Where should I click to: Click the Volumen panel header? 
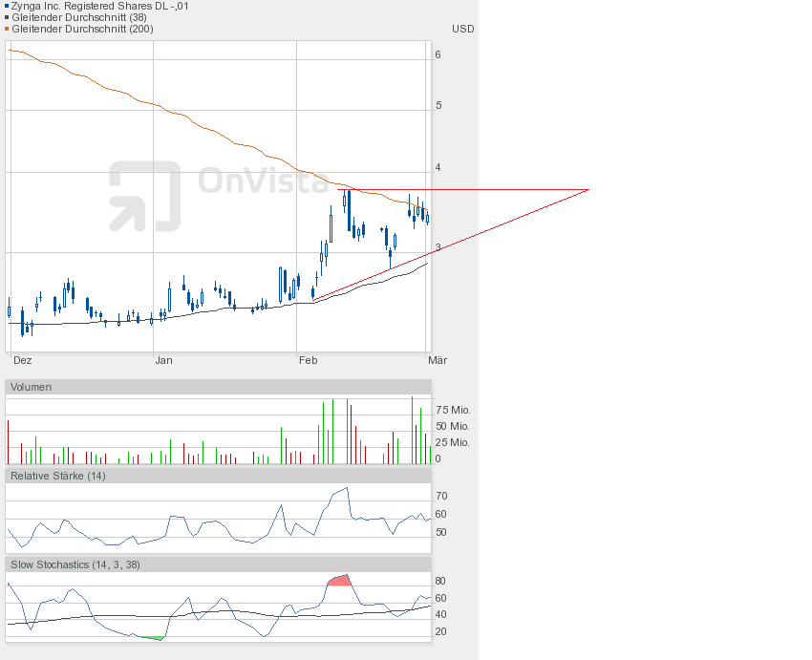[32, 387]
